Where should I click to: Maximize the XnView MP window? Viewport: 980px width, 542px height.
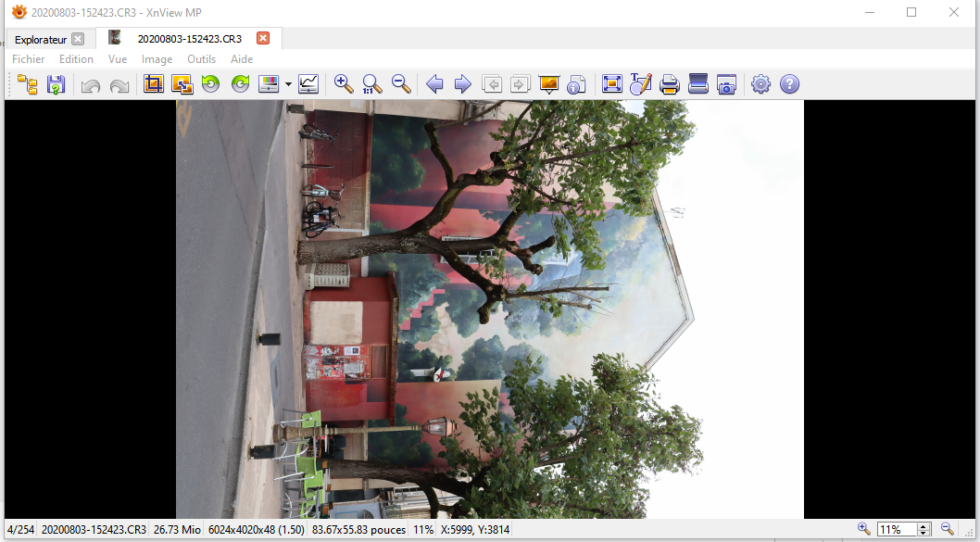pos(911,12)
